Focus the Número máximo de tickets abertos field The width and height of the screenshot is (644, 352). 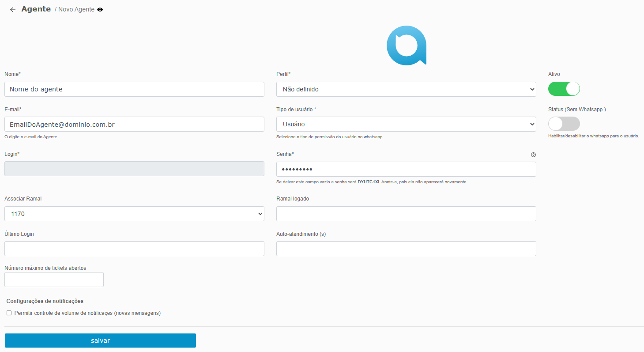54,280
